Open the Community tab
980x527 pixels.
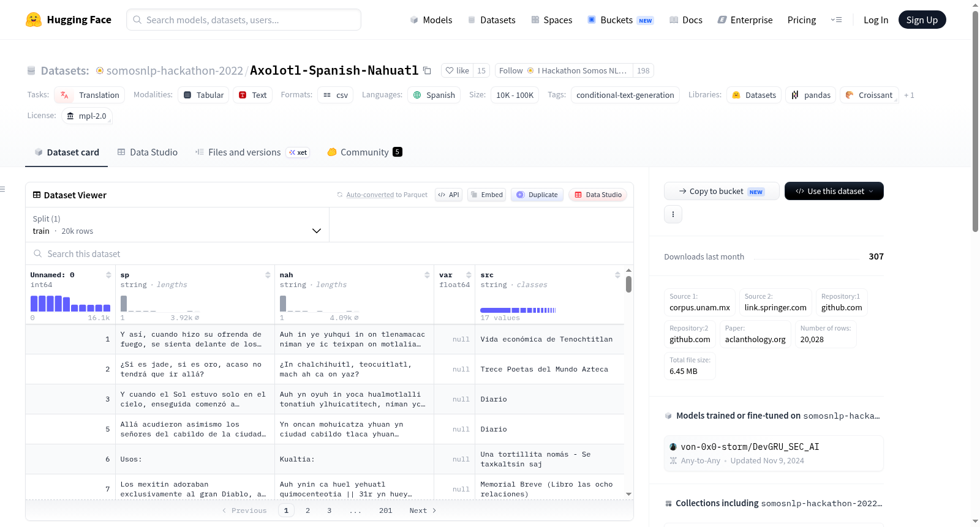[364, 152]
